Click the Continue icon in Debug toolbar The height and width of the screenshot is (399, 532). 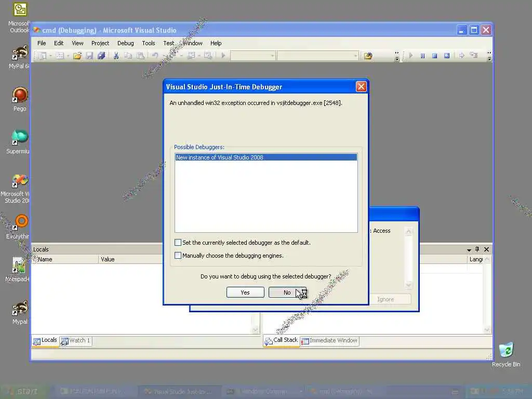411,56
